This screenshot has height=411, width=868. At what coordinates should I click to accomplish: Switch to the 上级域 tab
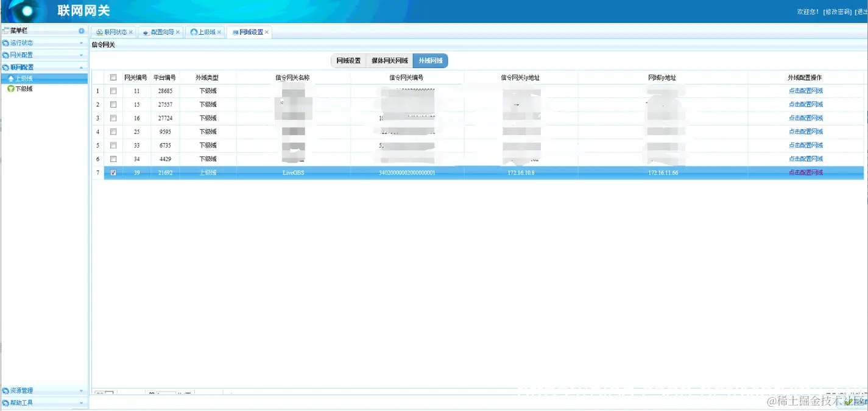click(x=206, y=32)
